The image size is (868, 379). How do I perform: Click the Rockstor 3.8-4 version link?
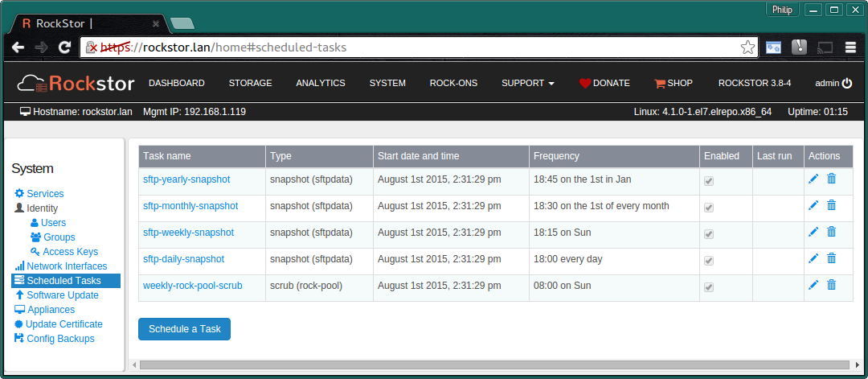755,83
